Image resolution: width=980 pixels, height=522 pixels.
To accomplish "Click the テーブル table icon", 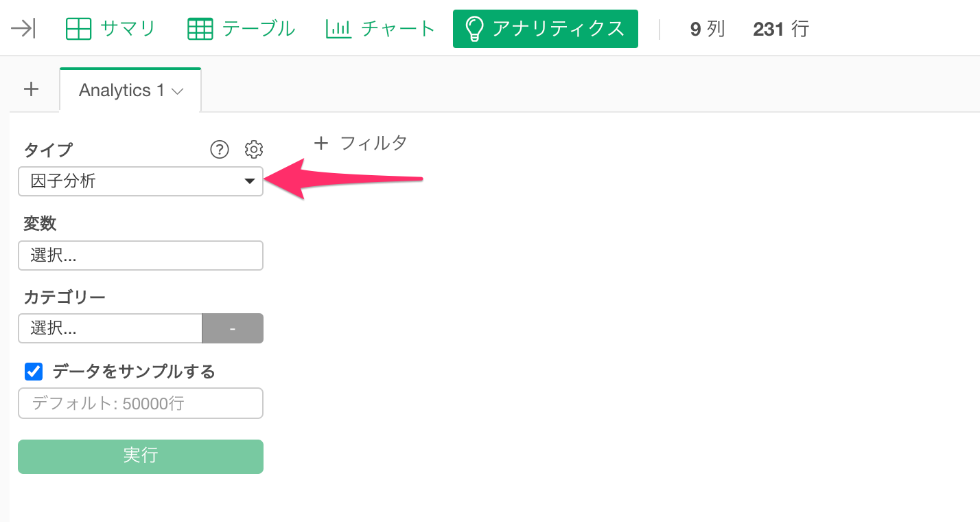I will coord(200,29).
